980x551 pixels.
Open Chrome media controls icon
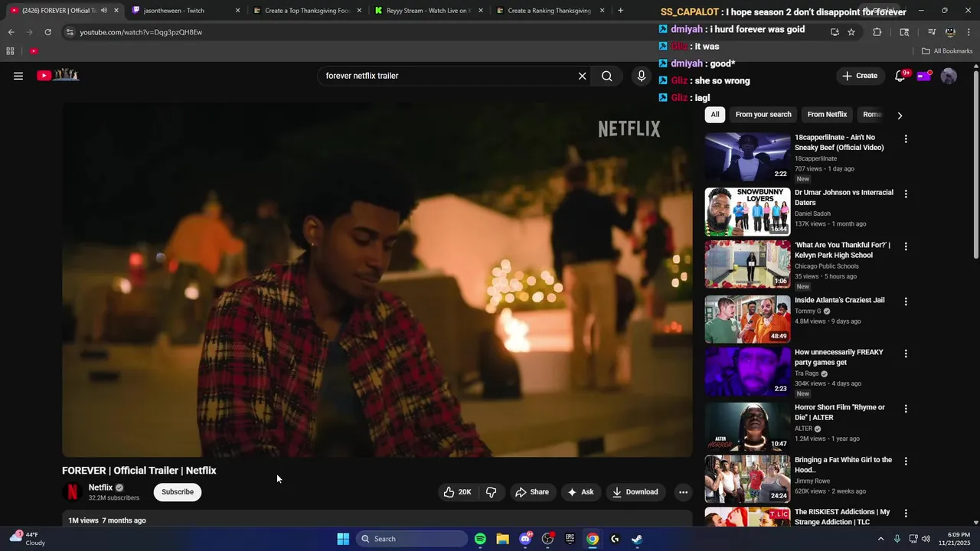tap(931, 32)
